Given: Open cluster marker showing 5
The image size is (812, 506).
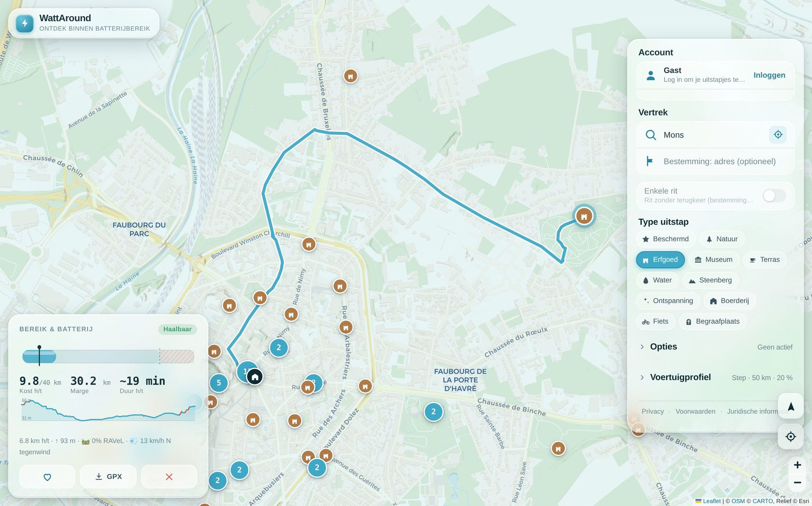Looking at the screenshot, I should pos(219,383).
